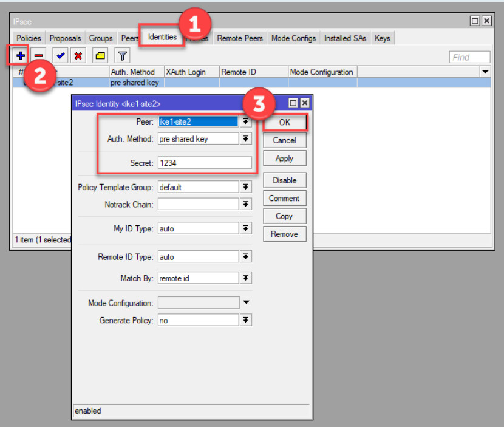This screenshot has height=427, width=504.
Task: Switch to the Installed SAs tab
Action: tap(346, 38)
